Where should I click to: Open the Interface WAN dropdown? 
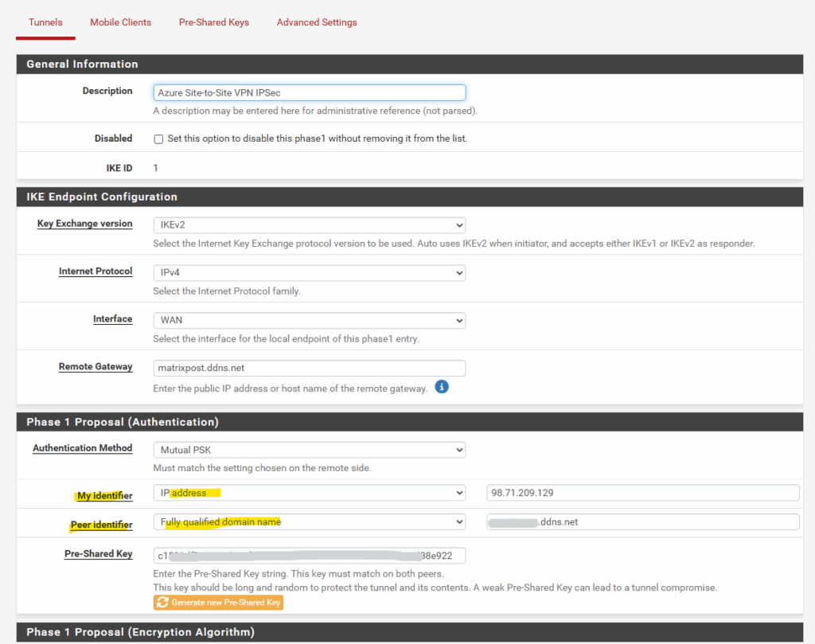click(309, 320)
